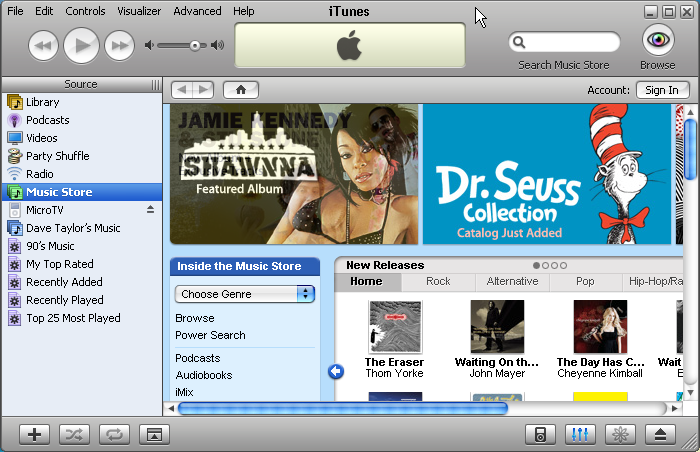Select Videos in the Source list

click(x=82, y=138)
